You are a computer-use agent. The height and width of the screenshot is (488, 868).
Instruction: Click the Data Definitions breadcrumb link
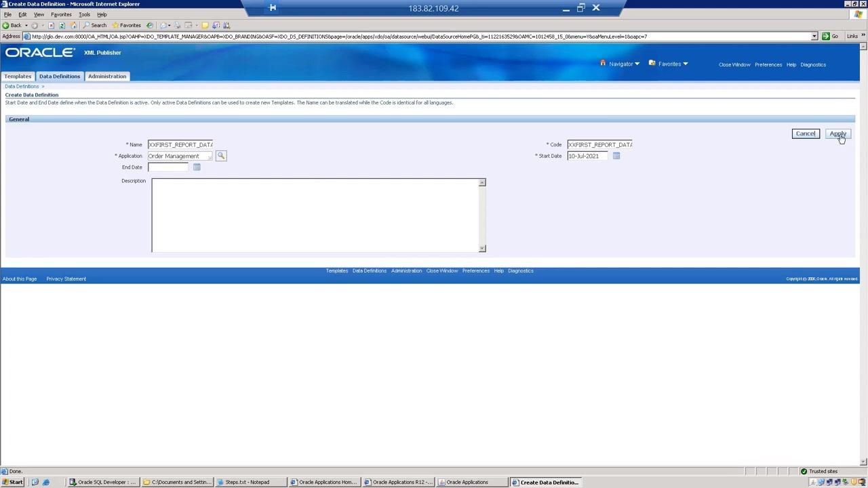pos(22,87)
